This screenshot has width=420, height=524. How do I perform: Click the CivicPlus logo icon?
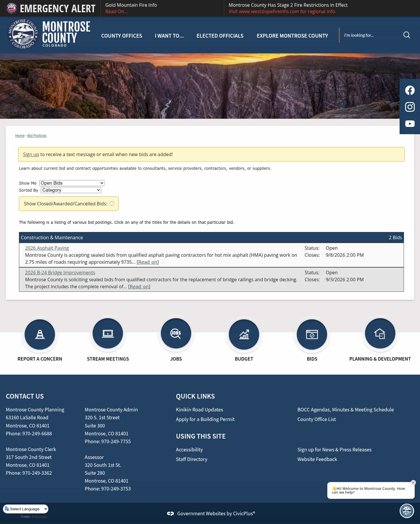pos(170,513)
